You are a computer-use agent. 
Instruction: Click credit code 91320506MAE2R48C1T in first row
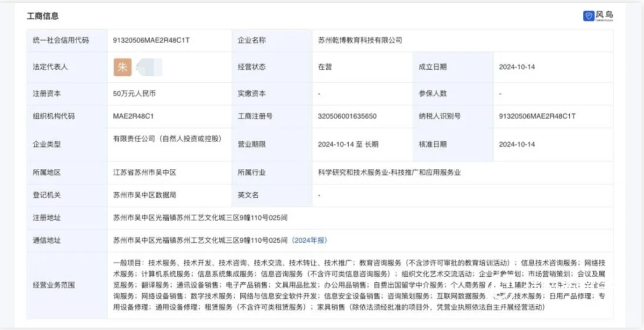(151, 40)
